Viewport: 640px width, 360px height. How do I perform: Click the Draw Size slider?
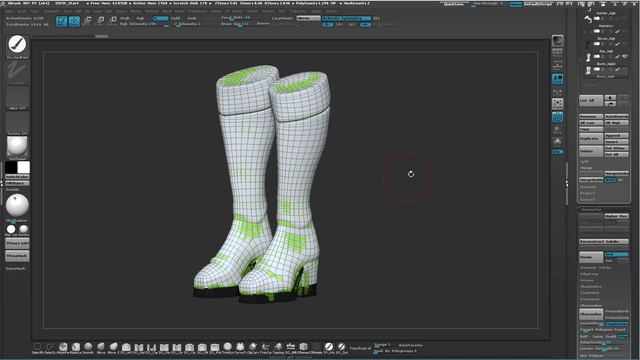[238, 24]
